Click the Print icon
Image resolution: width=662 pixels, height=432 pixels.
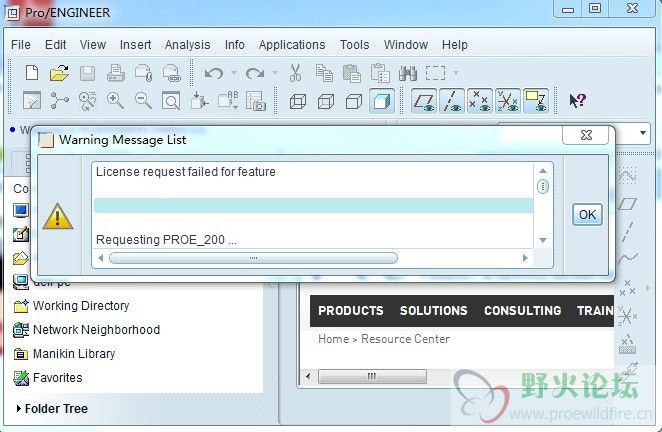point(115,73)
